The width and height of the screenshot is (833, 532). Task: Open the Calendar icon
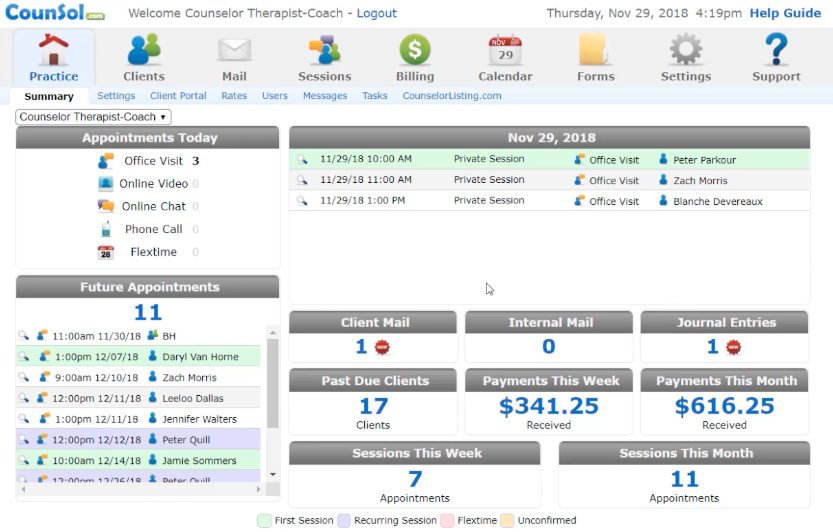pyautogui.click(x=505, y=50)
